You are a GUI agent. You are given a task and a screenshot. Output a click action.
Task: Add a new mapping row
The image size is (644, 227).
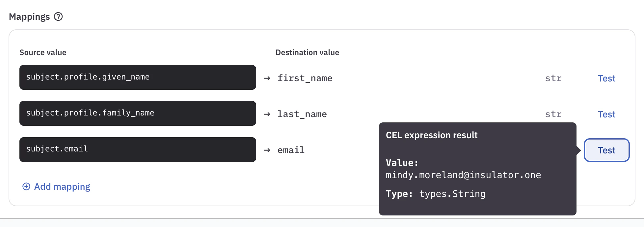(x=56, y=186)
